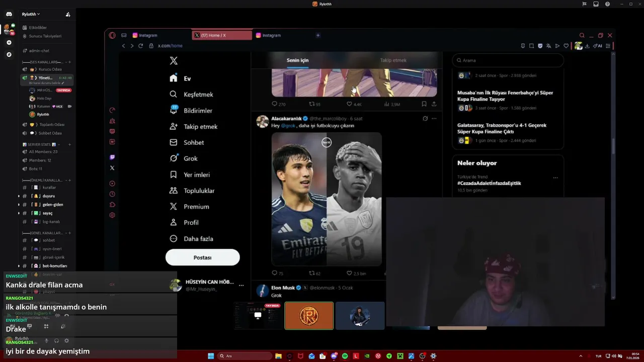644x362 pixels.
Task: Reply to the Alacakaranlık post showing 75
Action: point(277,273)
